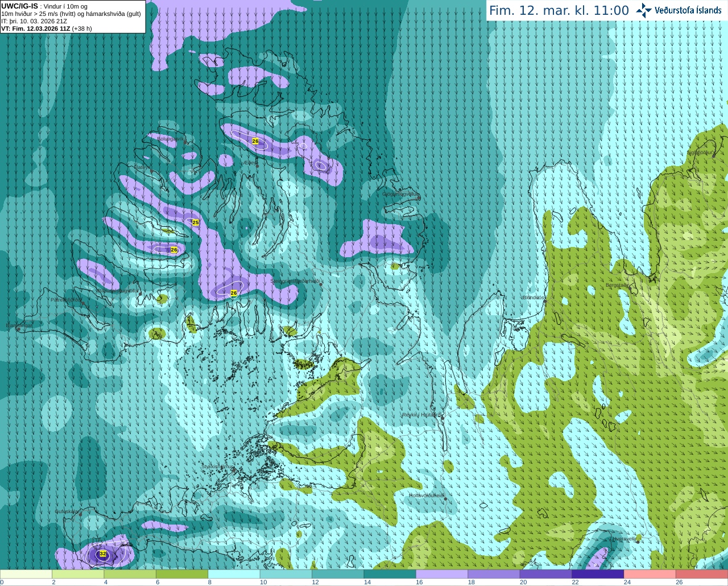
Task: Click the Steingrímsfjarðarheiði station label
Action: 295,281
